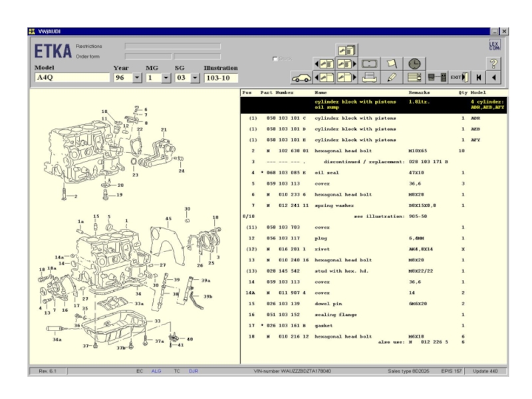Click the Remarks column header
Viewport: 532px width, 399px height.
[x=419, y=92]
